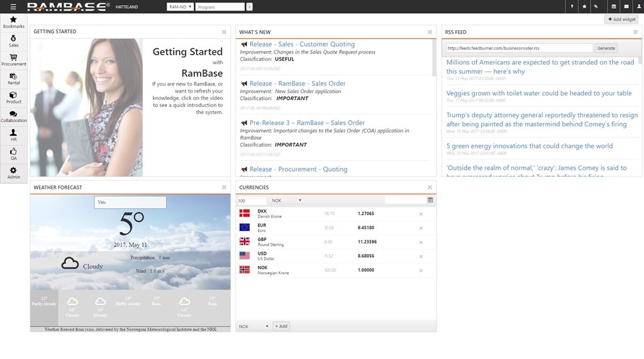Open the Rental module in sidebar
The width and height of the screenshot is (644, 359).
(x=14, y=79)
